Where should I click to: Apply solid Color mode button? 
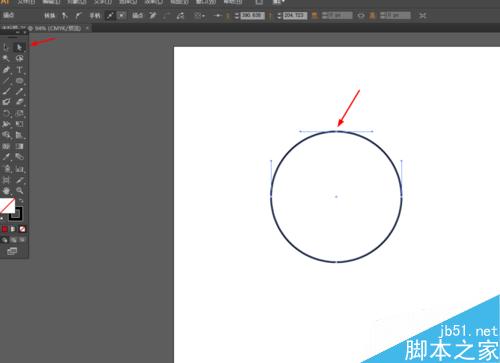coord(4,229)
